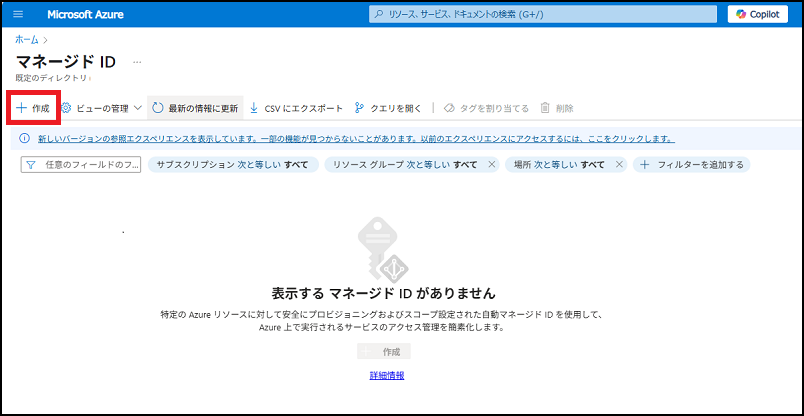The image size is (804, 416).
Task: Click the tag icon in toolbar
Action: [450, 108]
